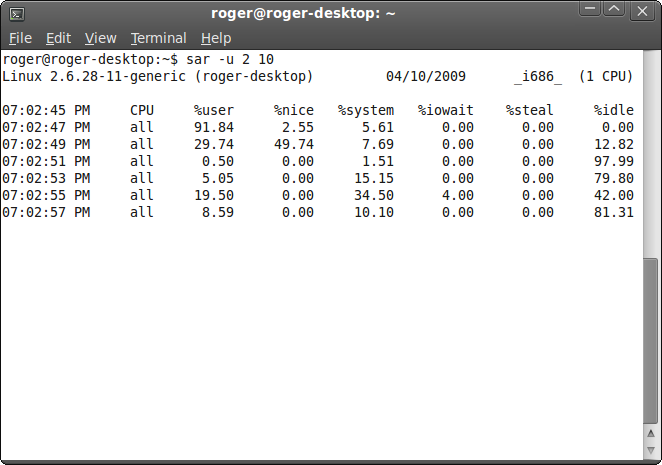Close the terminal window
Screen dimensions: 662x465
pos(643,11)
